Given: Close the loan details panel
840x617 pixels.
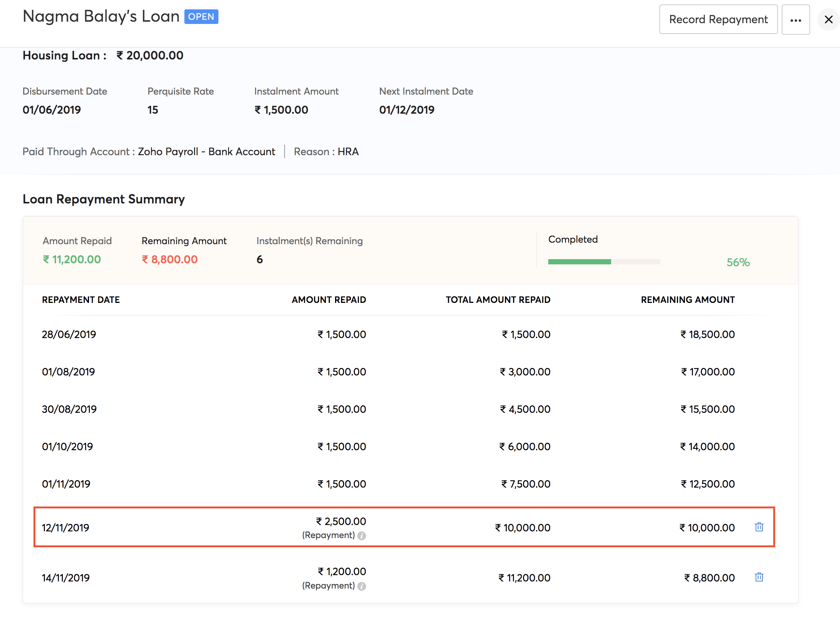Looking at the screenshot, I should pos(828,19).
